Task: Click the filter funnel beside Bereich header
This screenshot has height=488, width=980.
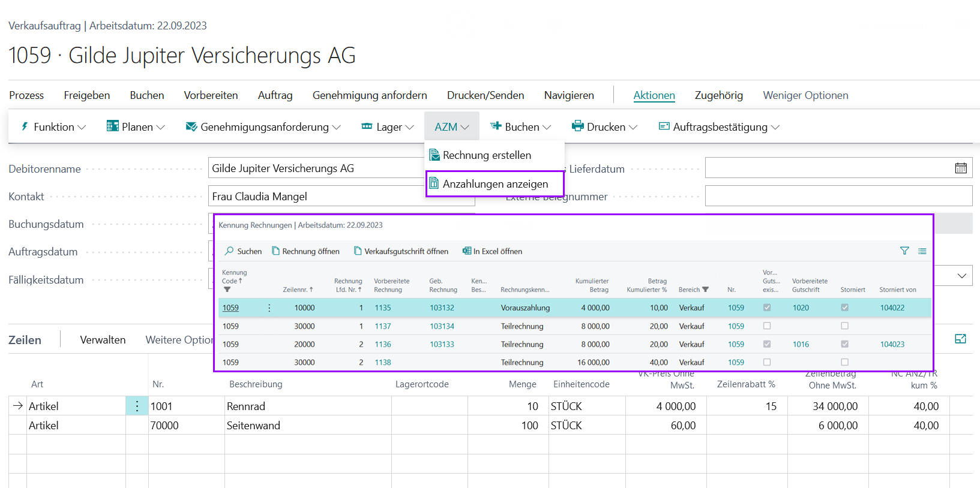Action: 706,290
